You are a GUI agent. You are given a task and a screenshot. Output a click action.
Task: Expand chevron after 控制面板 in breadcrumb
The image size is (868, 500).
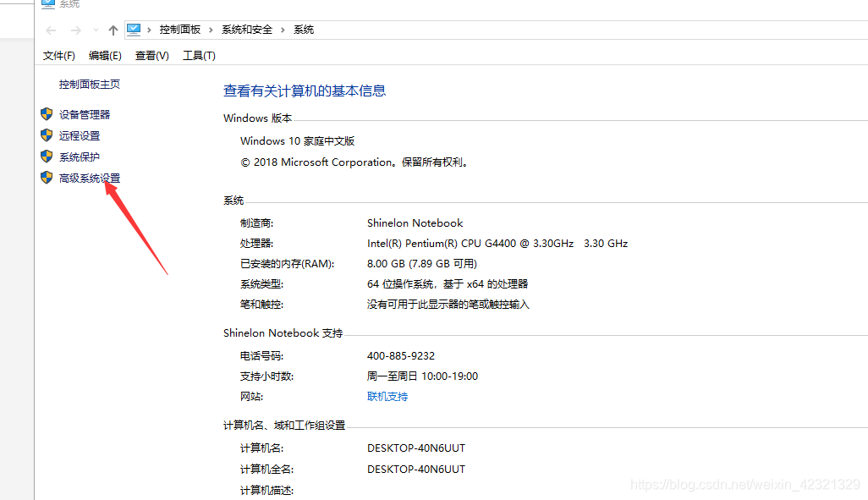click(211, 30)
